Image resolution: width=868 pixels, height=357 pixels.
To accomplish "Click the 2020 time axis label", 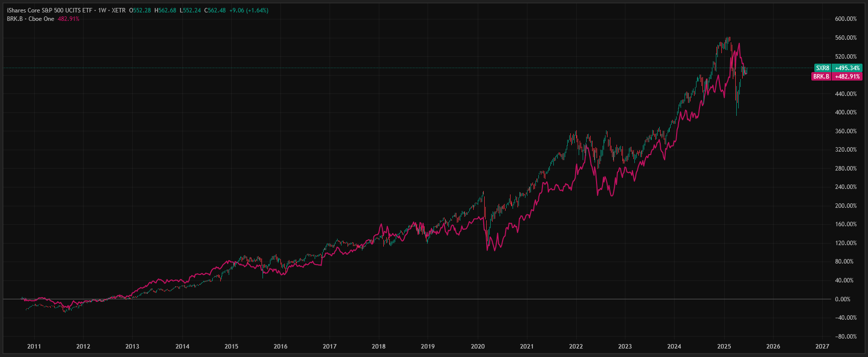I will pyautogui.click(x=478, y=347).
